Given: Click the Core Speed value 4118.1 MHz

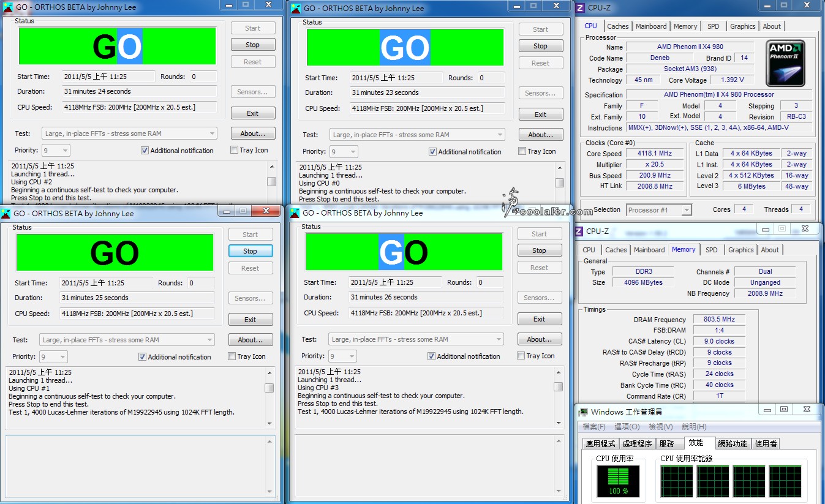Looking at the screenshot, I should click(654, 154).
